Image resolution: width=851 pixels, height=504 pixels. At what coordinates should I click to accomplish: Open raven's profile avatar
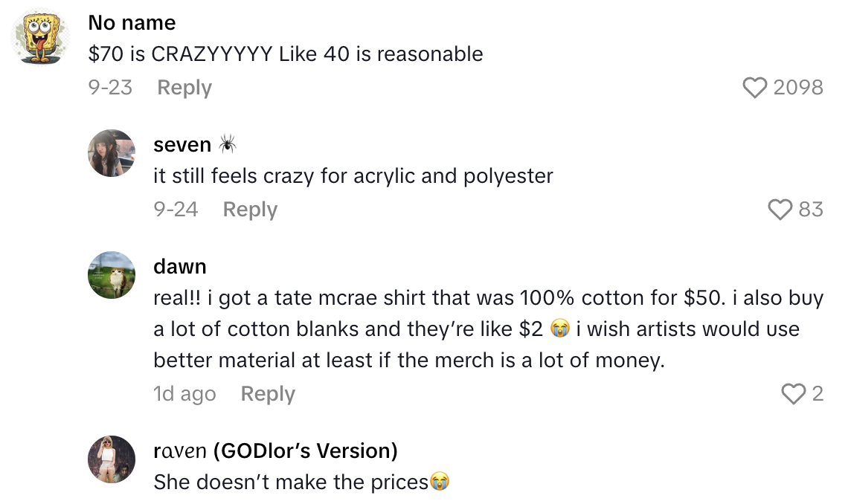[111, 459]
